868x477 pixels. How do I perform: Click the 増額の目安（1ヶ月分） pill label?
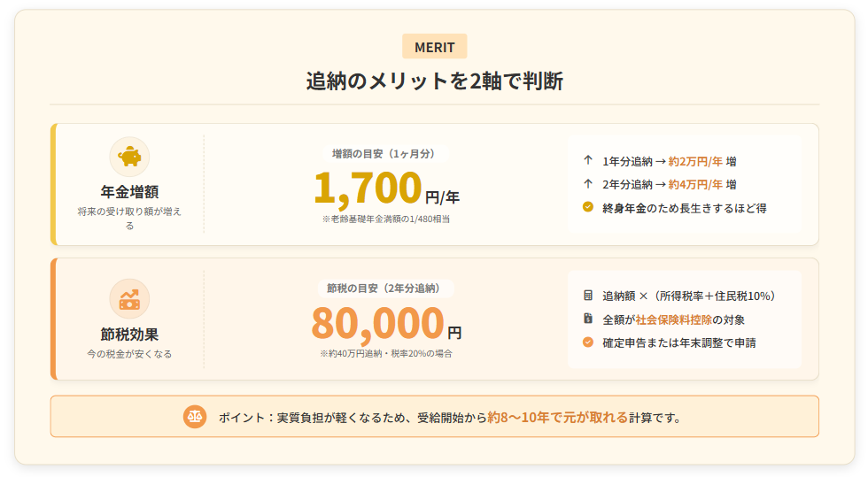384,153
